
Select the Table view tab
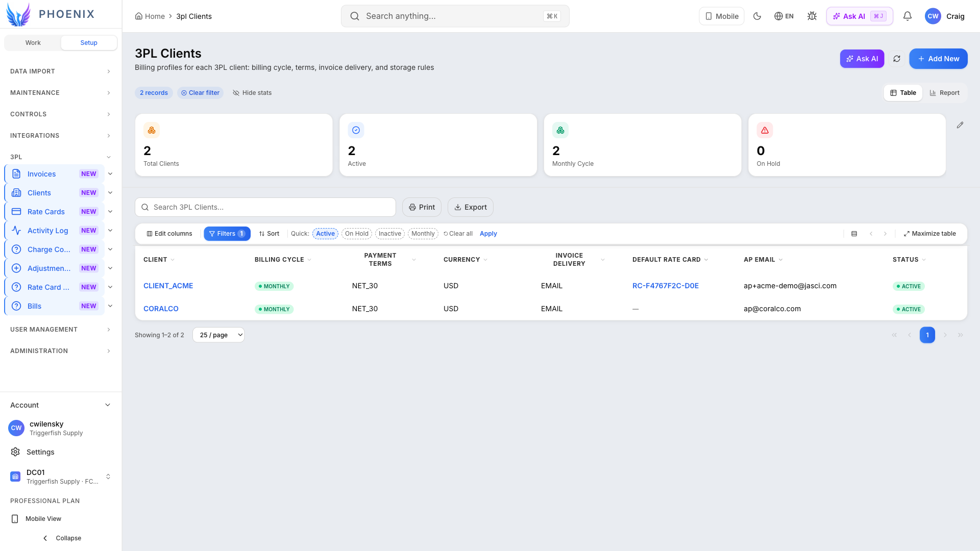(903, 93)
